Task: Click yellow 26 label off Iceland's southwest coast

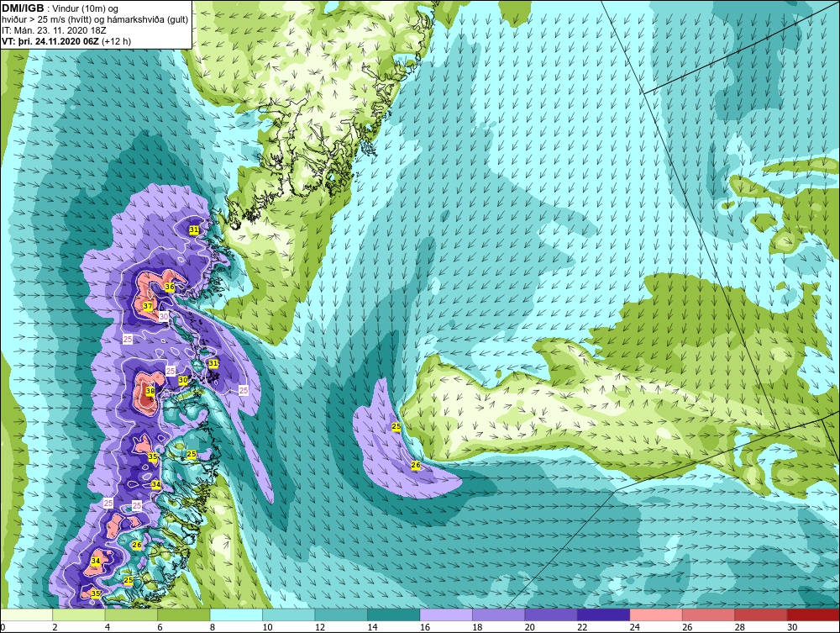Action: click(416, 465)
